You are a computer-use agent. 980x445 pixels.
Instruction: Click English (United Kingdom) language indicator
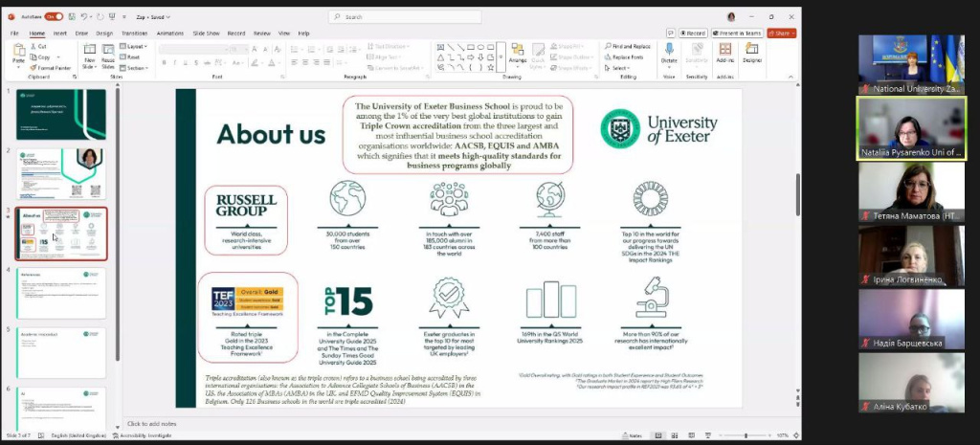(x=79, y=435)
